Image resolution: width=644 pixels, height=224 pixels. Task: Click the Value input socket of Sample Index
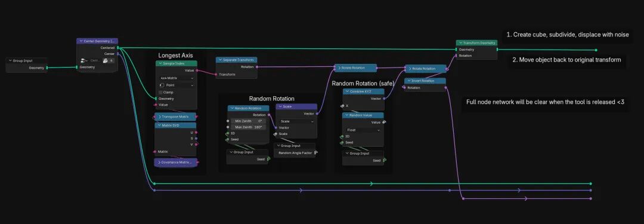[x=156, y=105]
